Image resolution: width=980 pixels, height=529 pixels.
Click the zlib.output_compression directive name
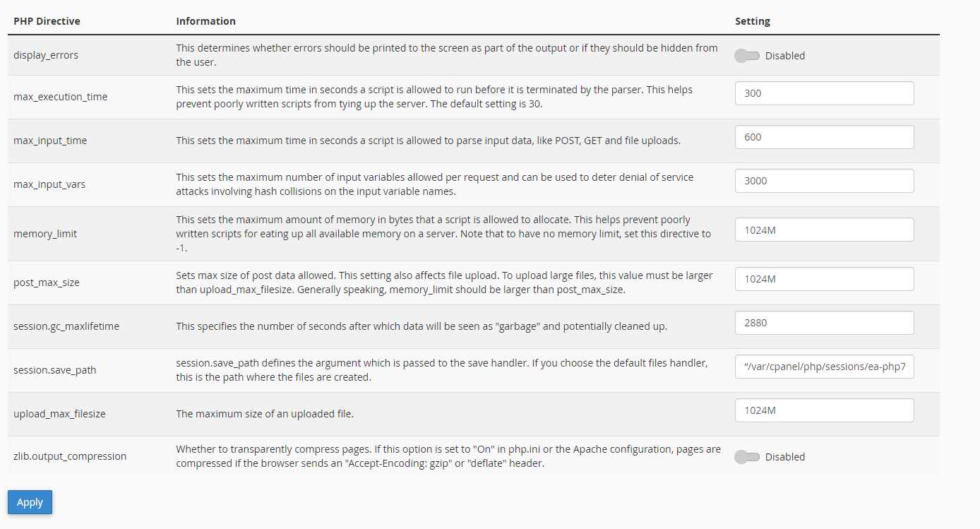click(x=70, y=456)
